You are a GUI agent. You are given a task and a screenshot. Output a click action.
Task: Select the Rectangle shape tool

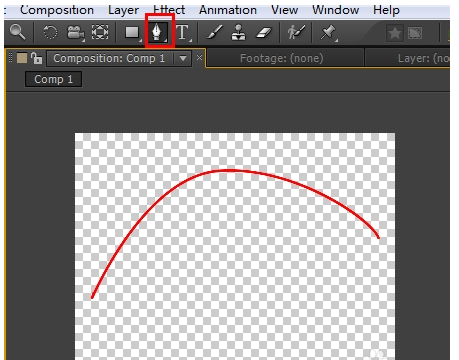tap(132, 33)
